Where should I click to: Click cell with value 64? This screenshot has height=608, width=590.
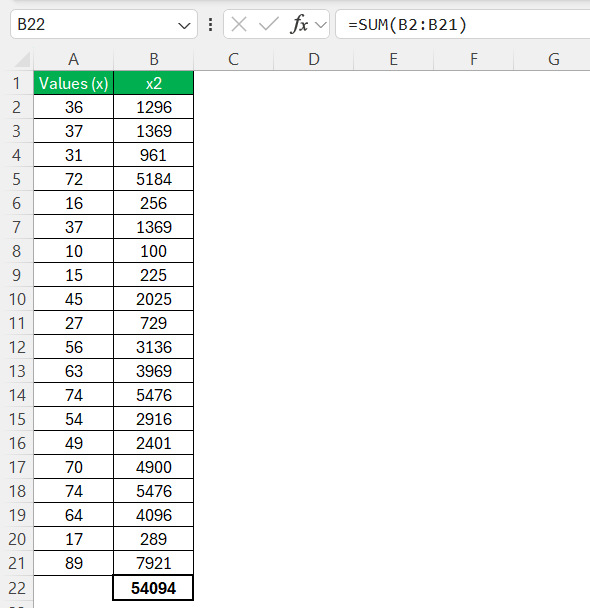click(x=74, y=515)
